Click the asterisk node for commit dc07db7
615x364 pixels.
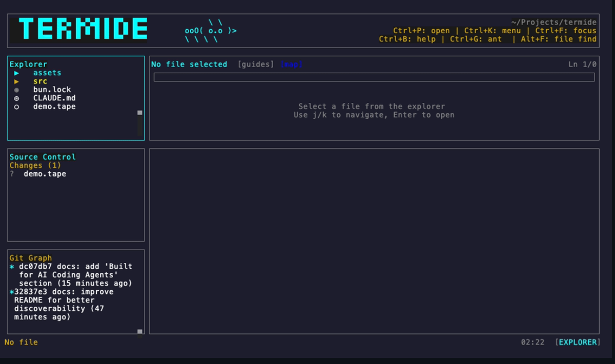[12, 267]
